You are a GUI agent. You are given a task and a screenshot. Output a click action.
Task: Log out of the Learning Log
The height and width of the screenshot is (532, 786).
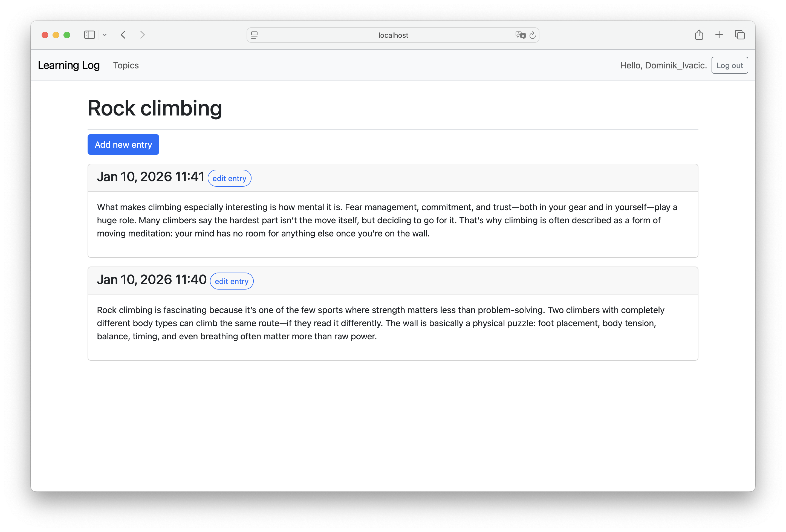(x=730, y=65)
